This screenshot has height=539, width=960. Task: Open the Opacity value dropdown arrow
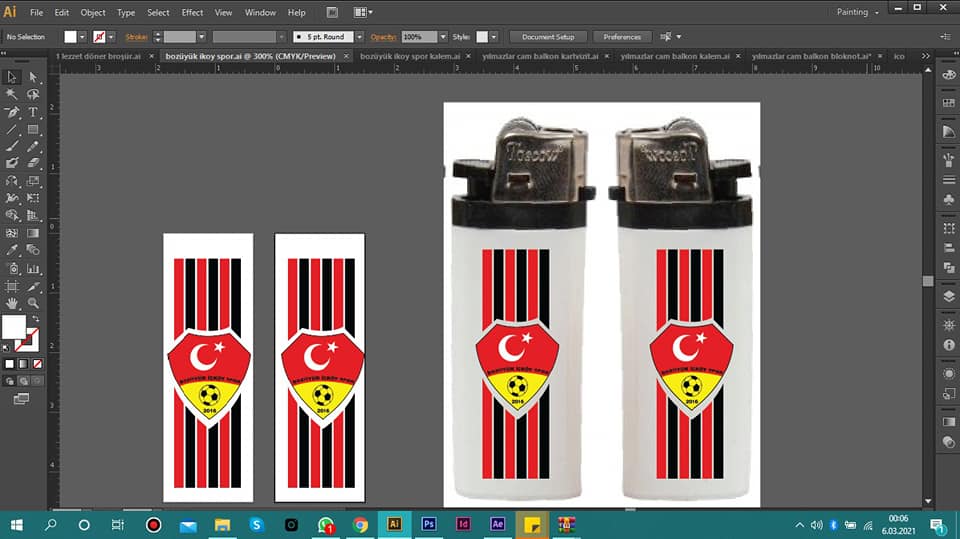coord(443,37)
